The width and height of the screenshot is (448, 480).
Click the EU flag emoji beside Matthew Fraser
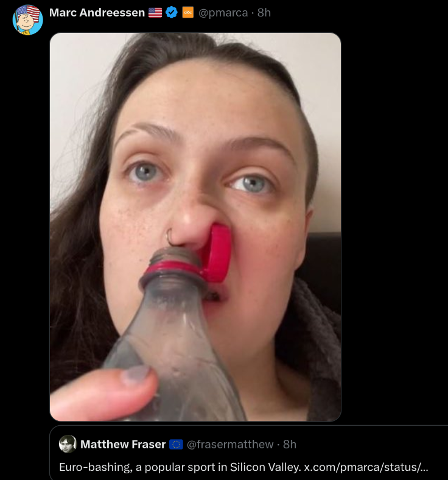tap(176, 445)
